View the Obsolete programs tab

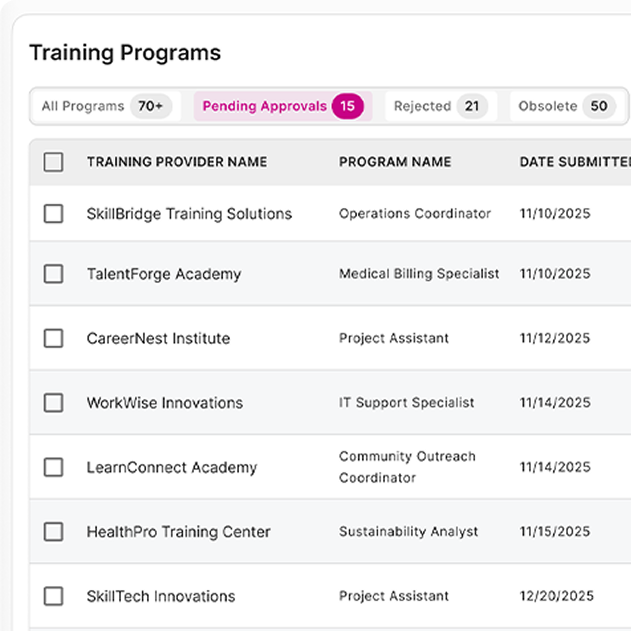pos(565,106)
